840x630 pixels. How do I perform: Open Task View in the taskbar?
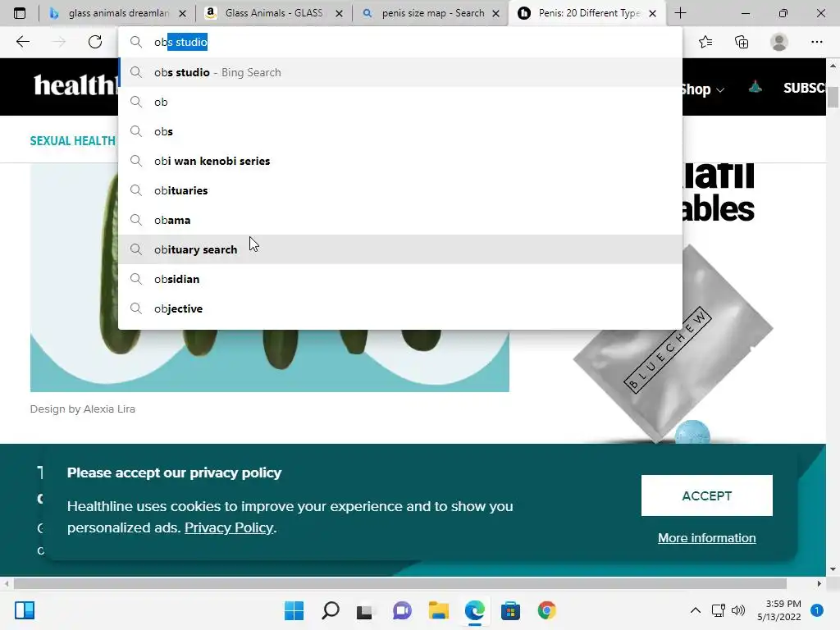tap(365, 610)
